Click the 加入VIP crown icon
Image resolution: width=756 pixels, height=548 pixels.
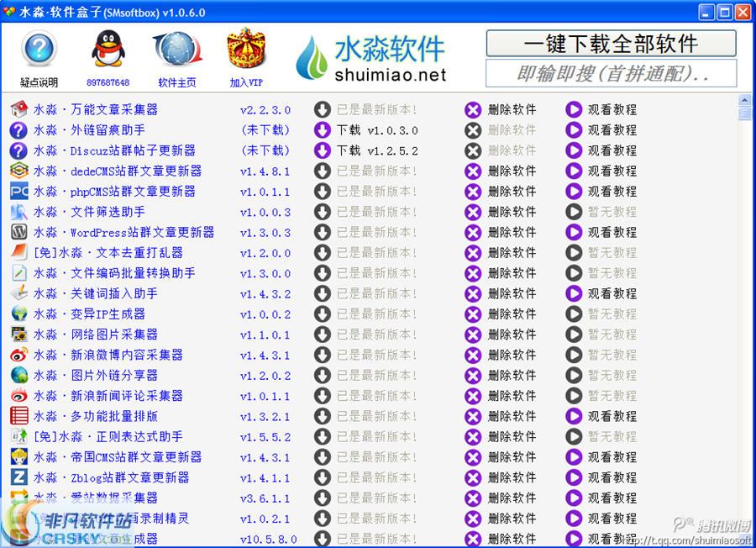click(246, 48)
